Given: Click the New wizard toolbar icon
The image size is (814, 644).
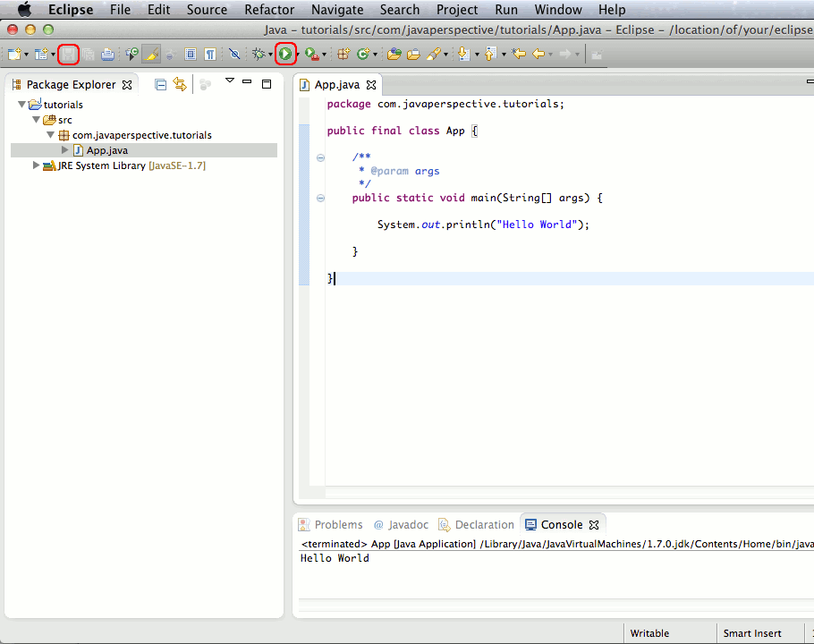Looking at the screenshot, I should 14,54.
